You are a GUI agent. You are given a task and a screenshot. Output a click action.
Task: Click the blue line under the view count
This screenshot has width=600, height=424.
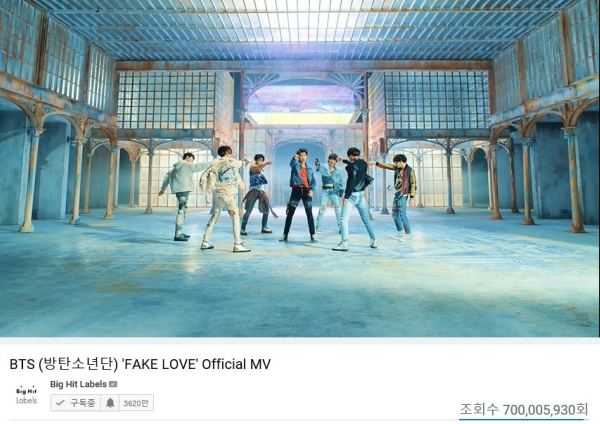pos(523,419)
